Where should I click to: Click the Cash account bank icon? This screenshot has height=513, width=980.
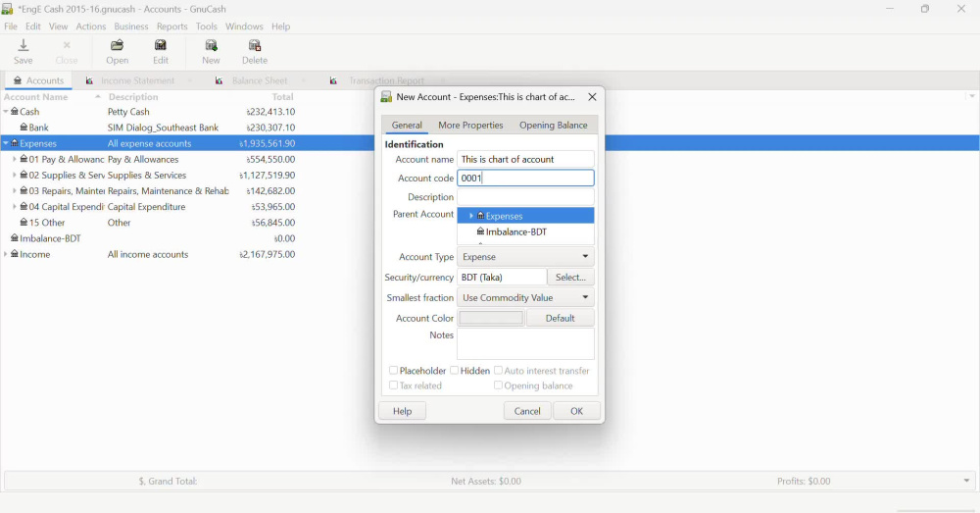tap(15, 112)
